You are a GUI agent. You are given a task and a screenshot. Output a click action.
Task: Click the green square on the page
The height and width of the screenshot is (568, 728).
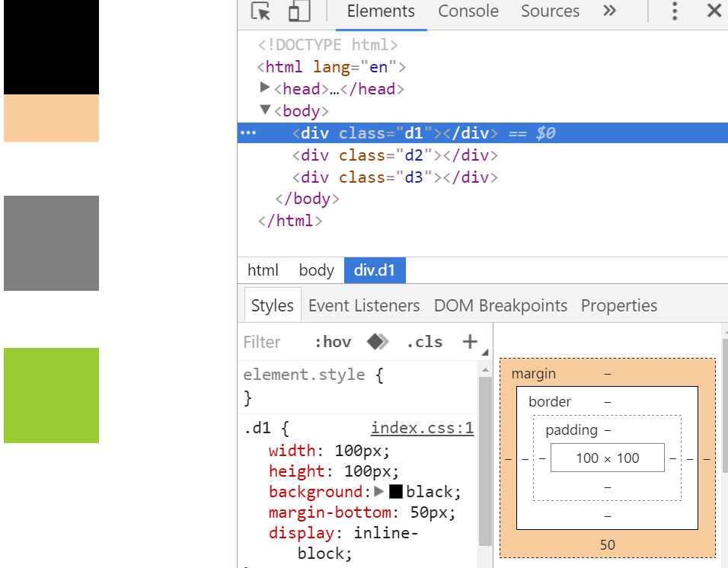click(x=52, y=395)
